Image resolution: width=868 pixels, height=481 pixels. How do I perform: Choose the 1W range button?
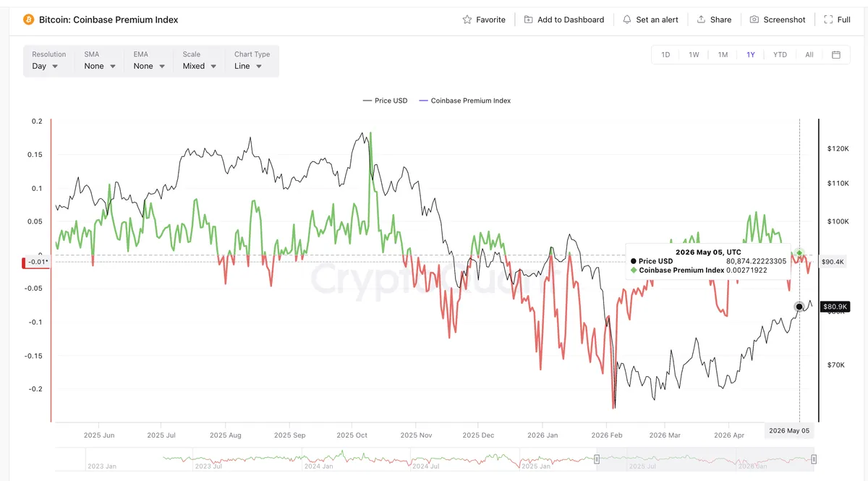694,55
